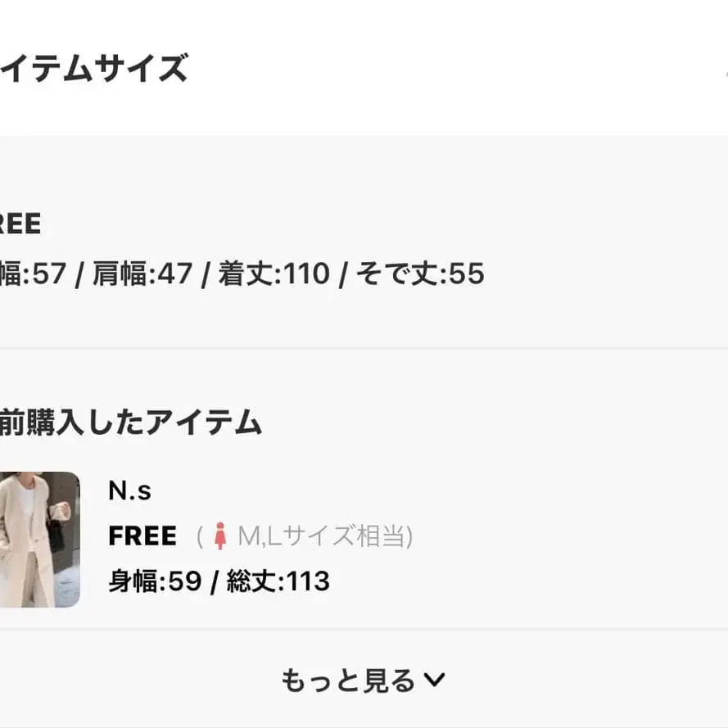
Task: Open the beige coat product thumbnail
Action: pos(39,539)
